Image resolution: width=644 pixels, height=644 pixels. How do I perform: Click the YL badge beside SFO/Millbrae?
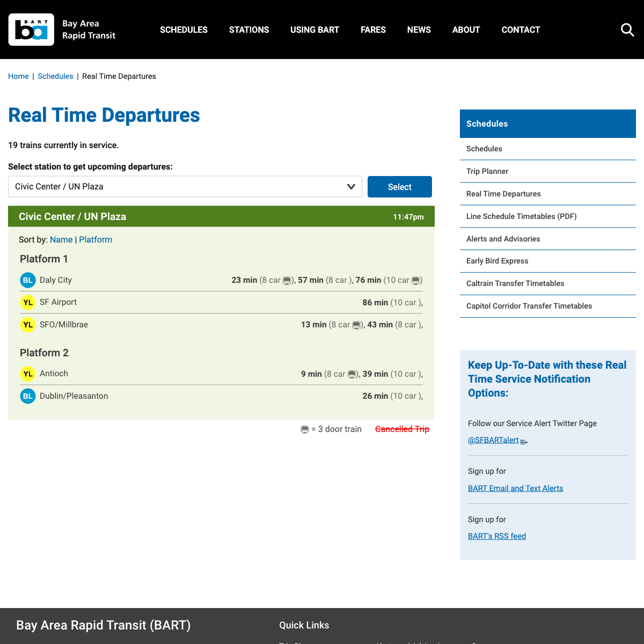click(28, 325)
